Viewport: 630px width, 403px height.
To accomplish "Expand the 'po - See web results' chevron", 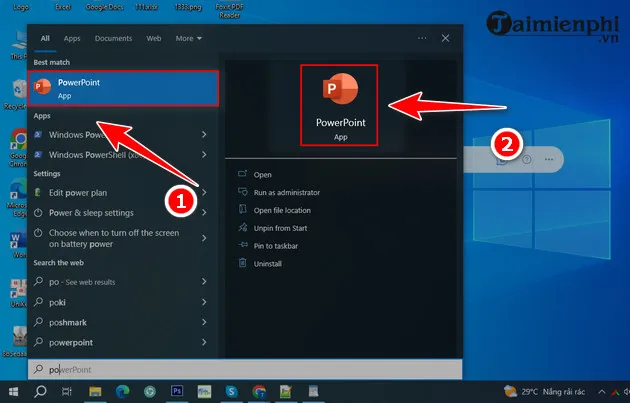I will point(204,282).
